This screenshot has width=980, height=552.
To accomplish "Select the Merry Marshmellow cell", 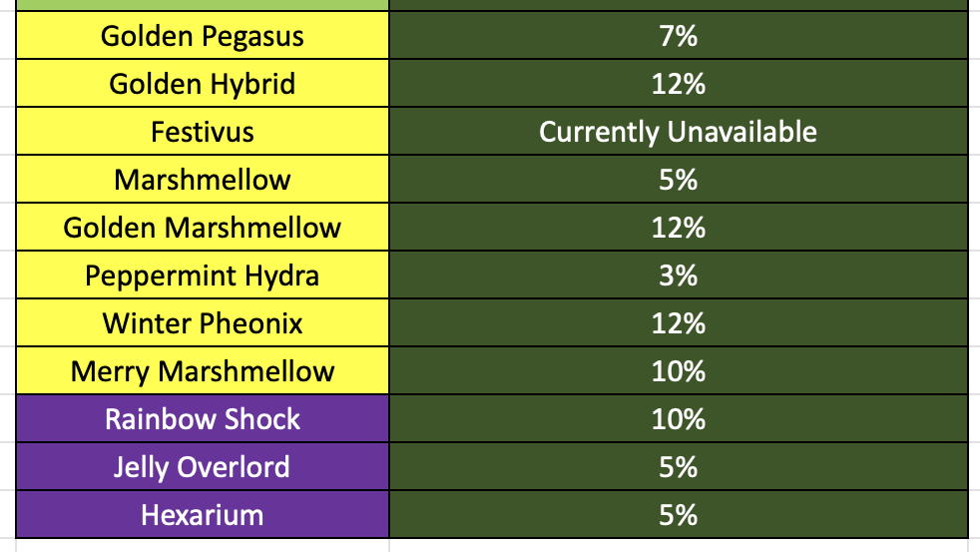I will [203, 371].
